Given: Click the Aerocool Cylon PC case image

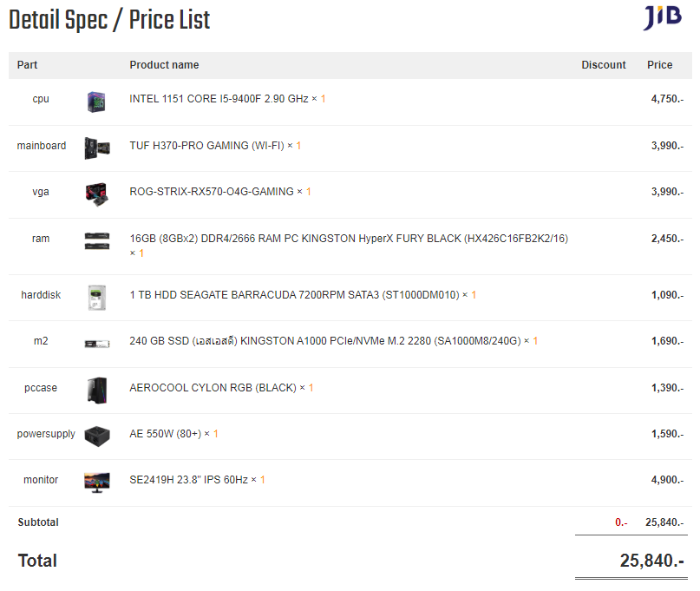Looking at the screenshot, I should click(x=96, y=390).
